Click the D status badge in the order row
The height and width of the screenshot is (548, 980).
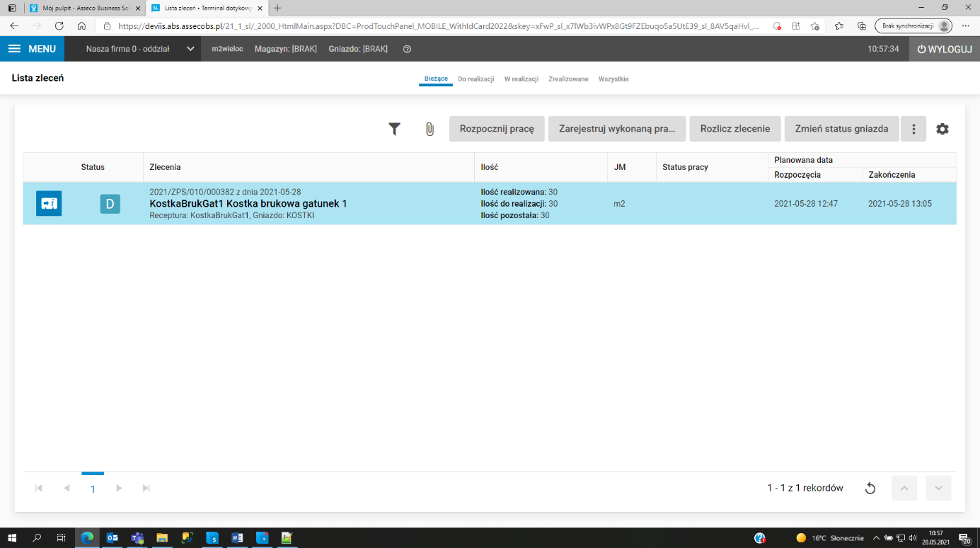tap(110, 204)
